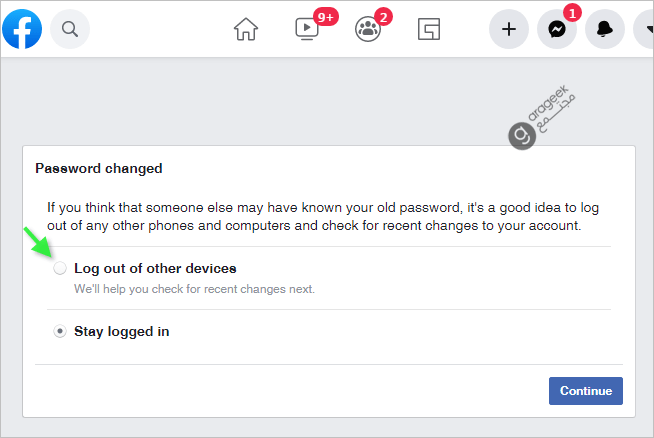Select the Log out of other devices radio

60,268
